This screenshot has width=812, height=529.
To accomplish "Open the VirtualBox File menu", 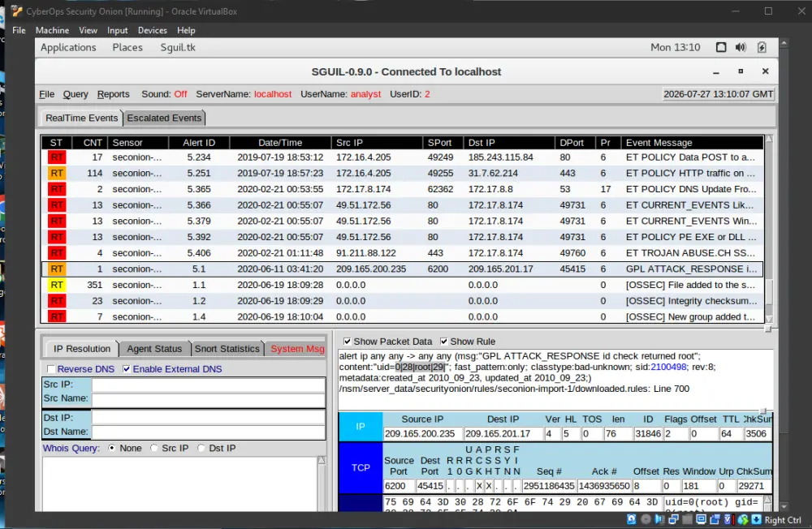I will [19, 30].
